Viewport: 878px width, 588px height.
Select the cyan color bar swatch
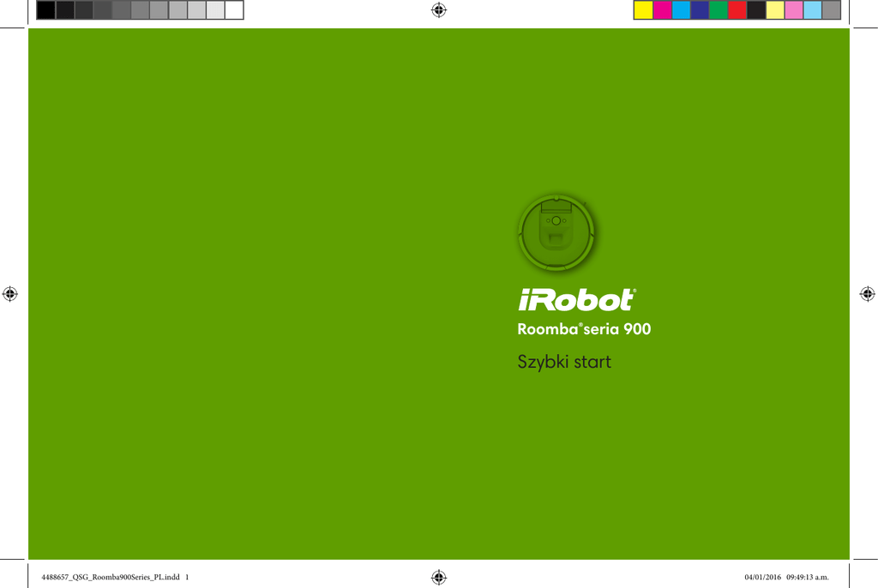681,10
